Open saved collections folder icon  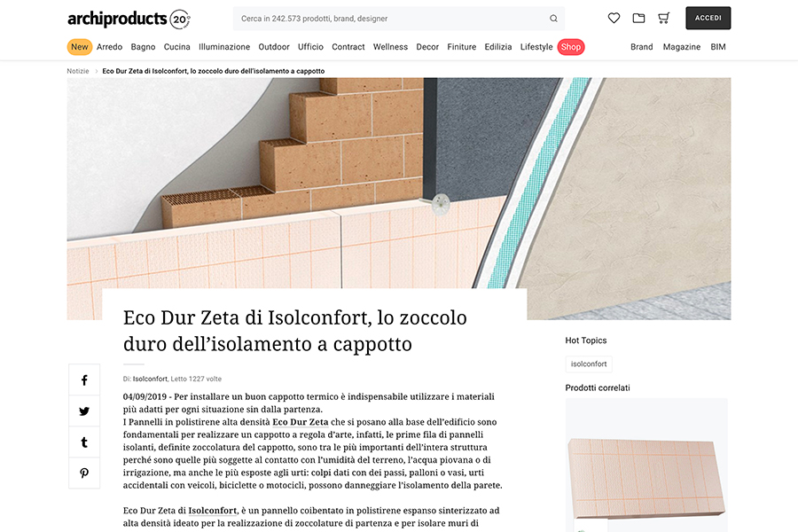coord(638,17)
